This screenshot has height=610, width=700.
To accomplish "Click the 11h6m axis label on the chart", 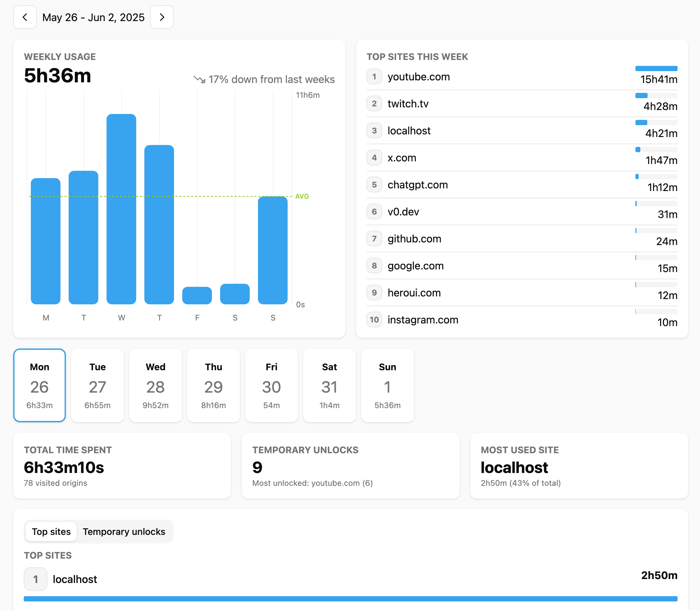I will click(x=308, y=95).
